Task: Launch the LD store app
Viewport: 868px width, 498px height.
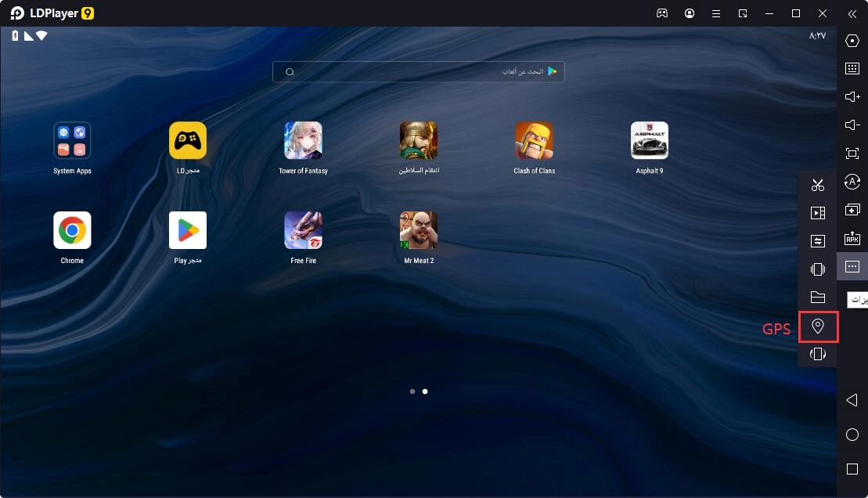Action: (x=188, y=141)
